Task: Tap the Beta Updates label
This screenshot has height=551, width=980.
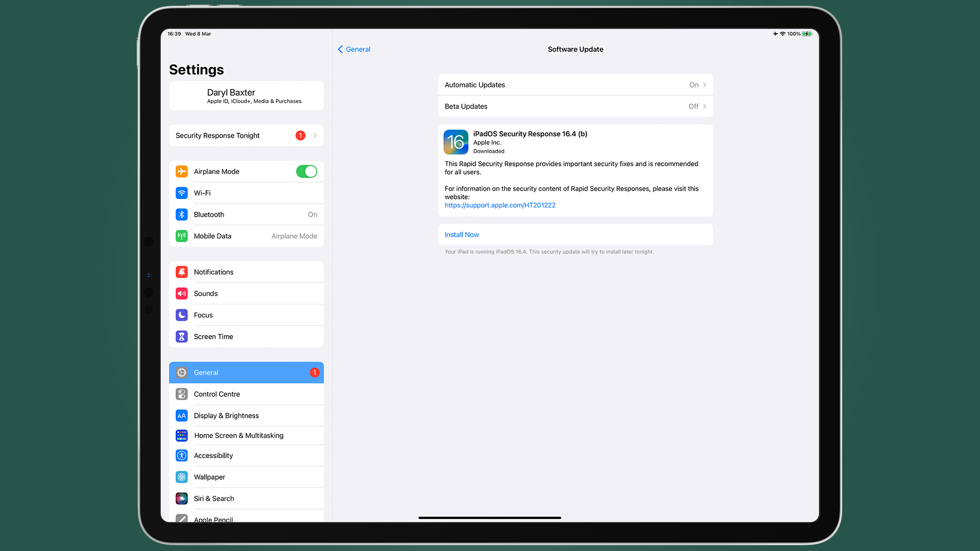Action: (x=465, y=106)
